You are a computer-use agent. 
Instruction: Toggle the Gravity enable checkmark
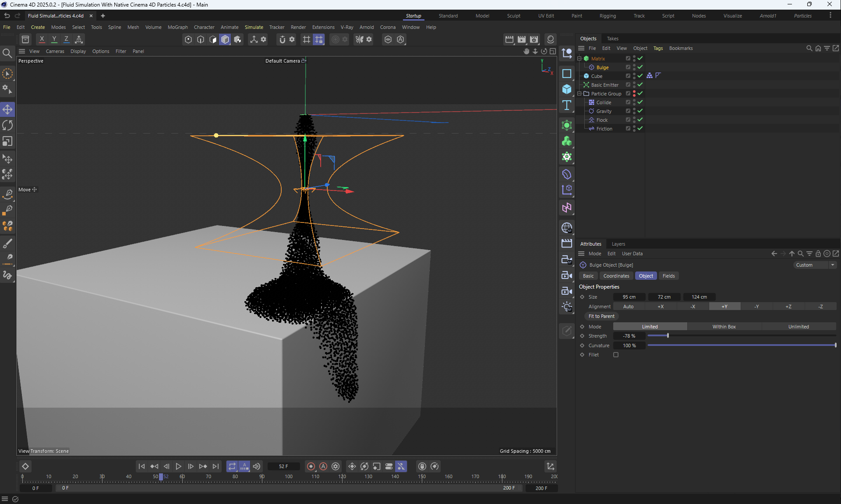640,111
